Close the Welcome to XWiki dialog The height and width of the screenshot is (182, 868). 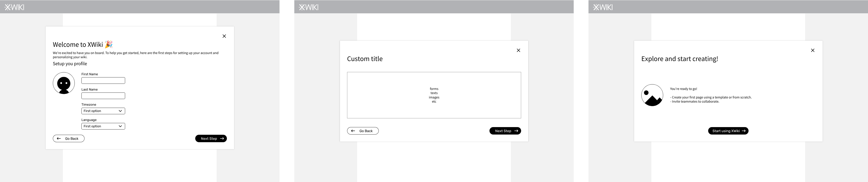point(224,36)
